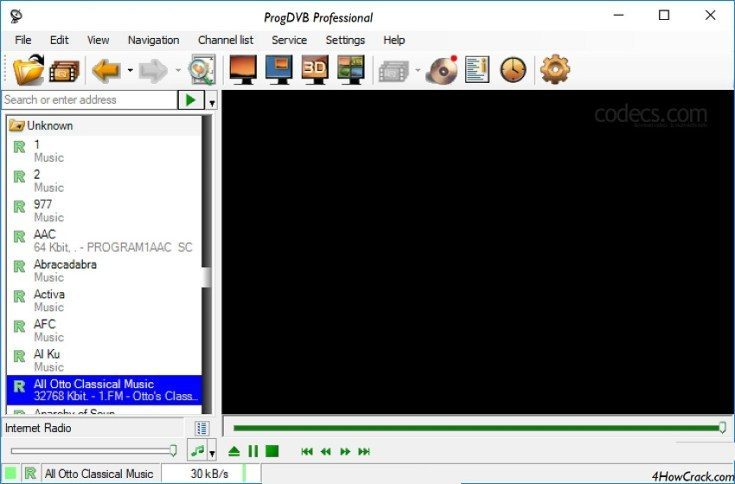
Task: Select the AAC channel
Action: [x=104, y=241]
